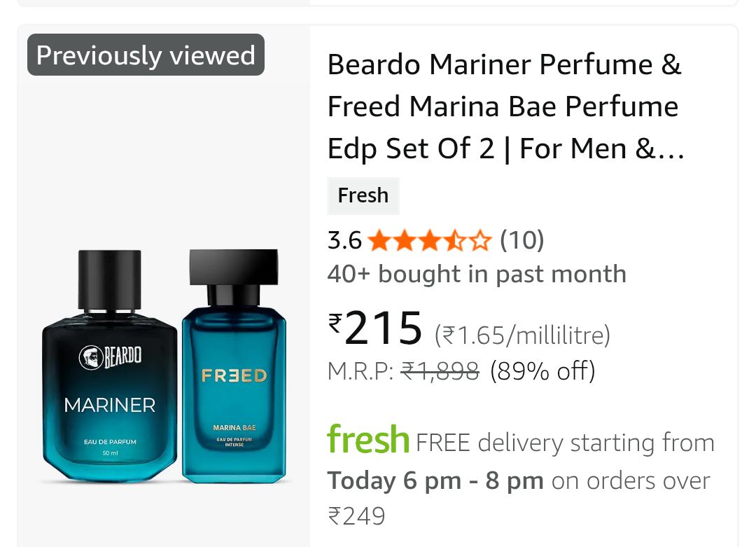Click the 89% off discount text
This screenshot has height=547, width=756.
(542, 370)
